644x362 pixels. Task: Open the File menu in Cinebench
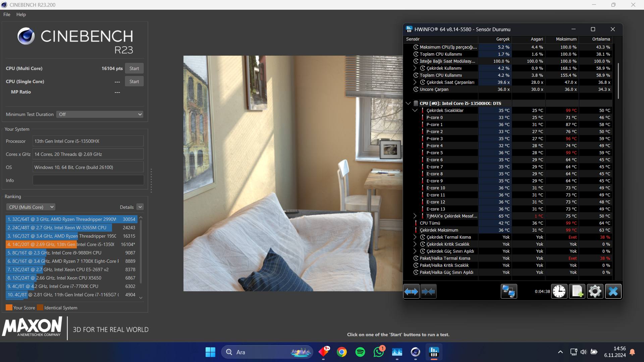7,14
